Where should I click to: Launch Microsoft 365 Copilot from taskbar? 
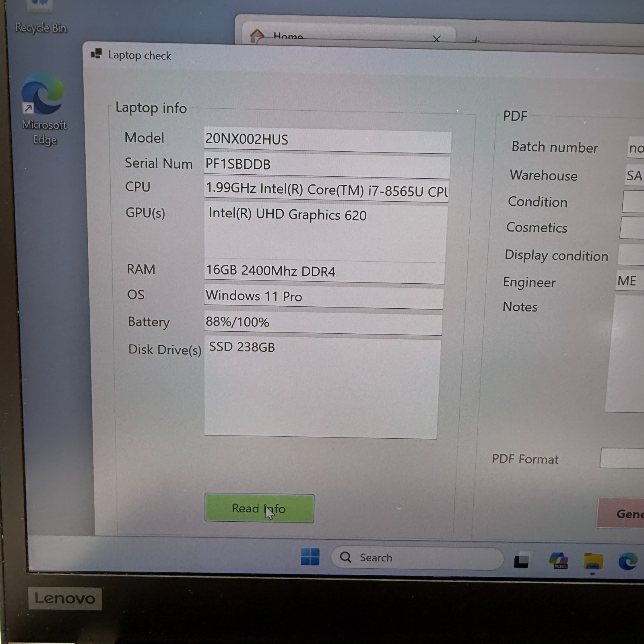[559, 560]
